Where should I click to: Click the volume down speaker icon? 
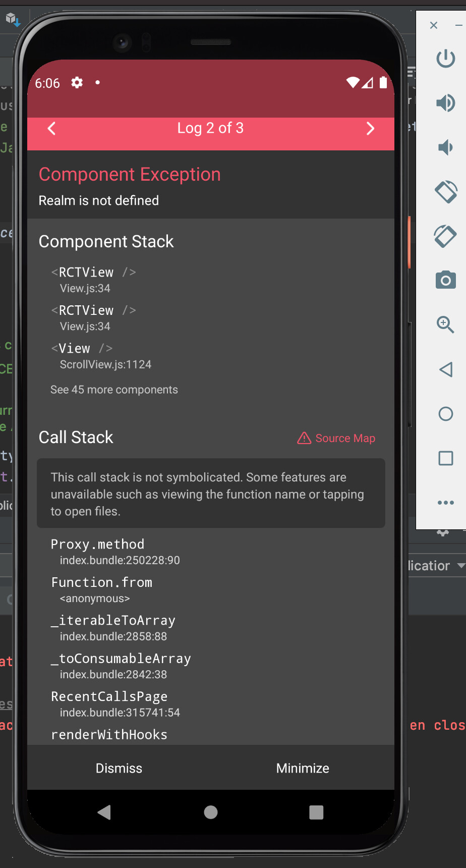[445, 147]
